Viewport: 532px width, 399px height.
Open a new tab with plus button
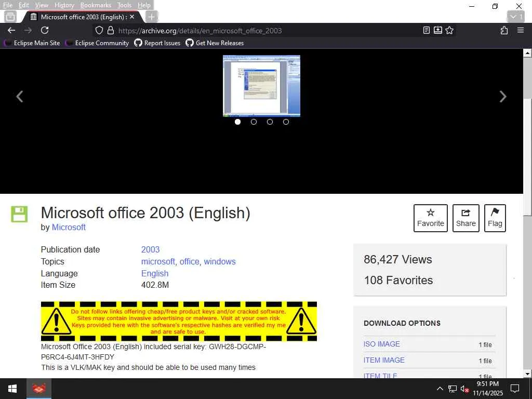pos(151,17)
